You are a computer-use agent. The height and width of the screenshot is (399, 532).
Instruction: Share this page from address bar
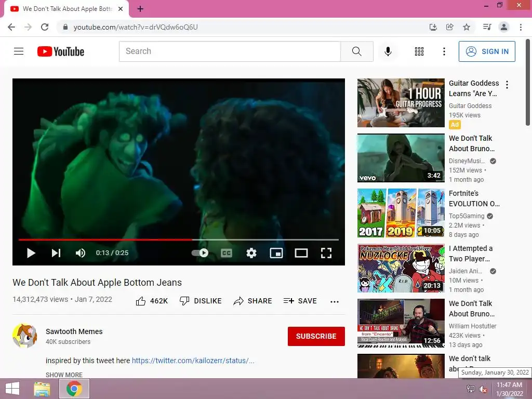[449, 27]
